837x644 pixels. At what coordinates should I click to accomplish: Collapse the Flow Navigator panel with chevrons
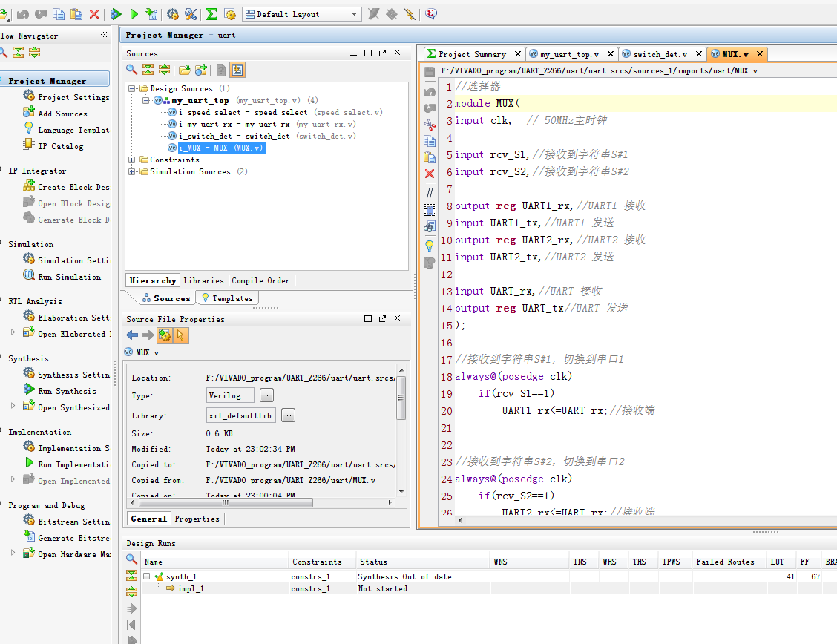(104, 35)
